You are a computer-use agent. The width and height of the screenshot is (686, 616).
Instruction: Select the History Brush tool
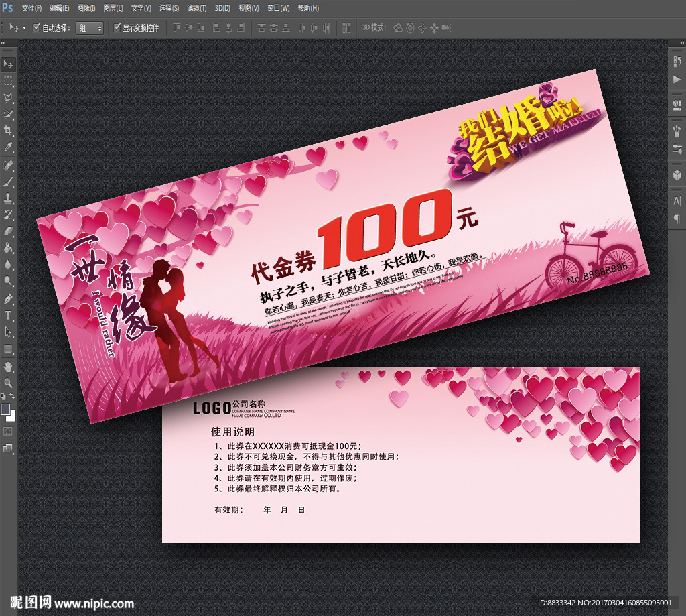coord(8,215)
